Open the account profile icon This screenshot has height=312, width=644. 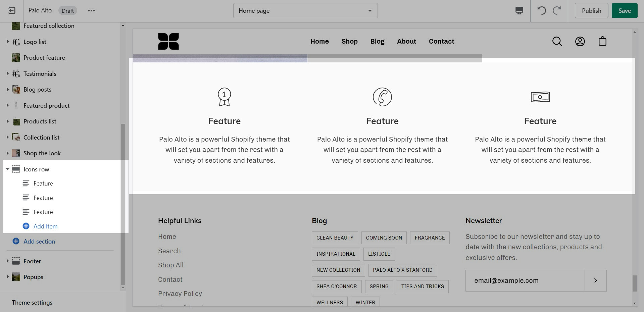click(580, 41)
